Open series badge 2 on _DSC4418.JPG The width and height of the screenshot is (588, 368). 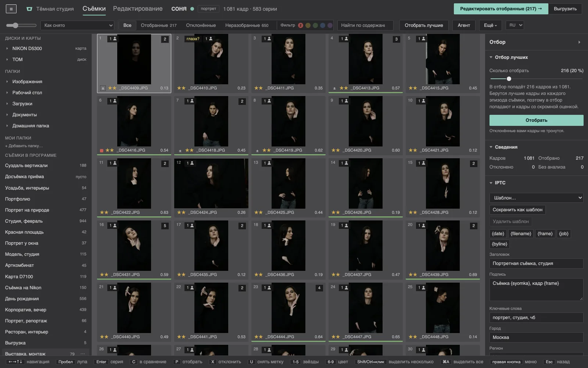point(242,101)
